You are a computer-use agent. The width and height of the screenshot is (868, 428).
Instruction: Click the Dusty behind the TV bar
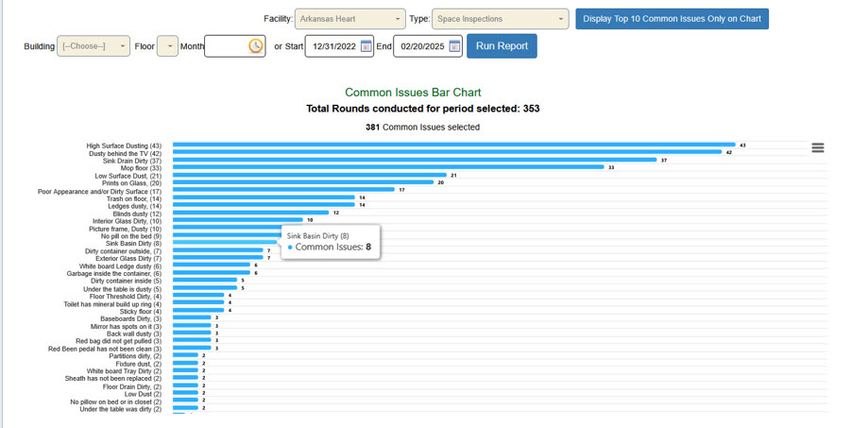(447, 152)
